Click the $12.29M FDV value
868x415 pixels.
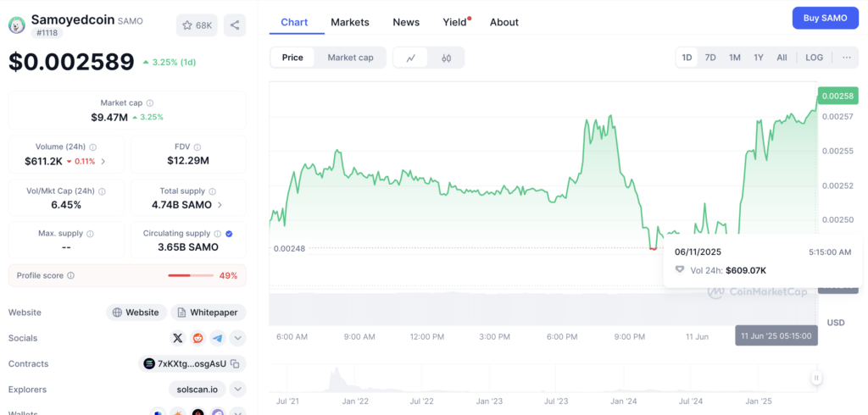point(188,160)
